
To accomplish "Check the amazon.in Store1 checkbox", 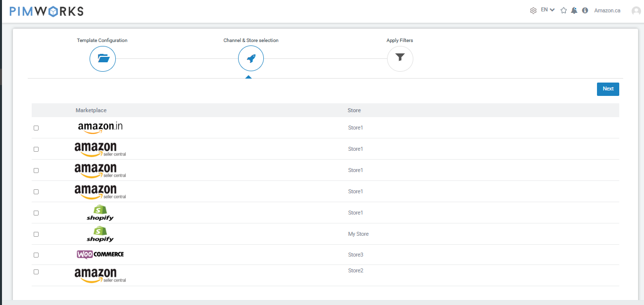I will [x=36, y=128].
